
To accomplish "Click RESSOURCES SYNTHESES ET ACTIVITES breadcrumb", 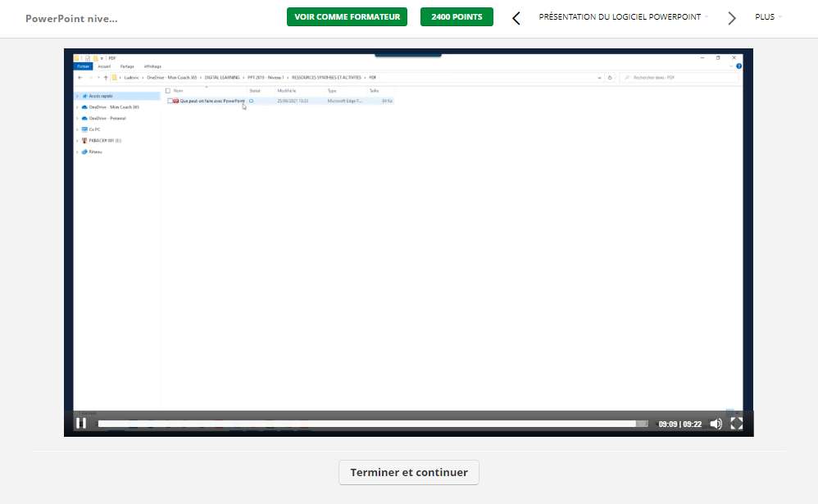I will tap(326, 77).
